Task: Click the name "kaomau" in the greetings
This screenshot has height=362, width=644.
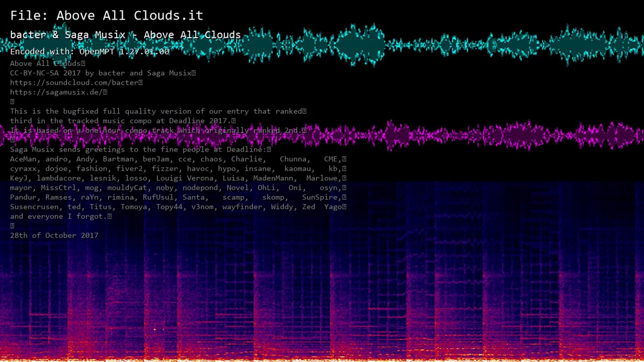Action: pyautogui.click(x=298, y=169)
